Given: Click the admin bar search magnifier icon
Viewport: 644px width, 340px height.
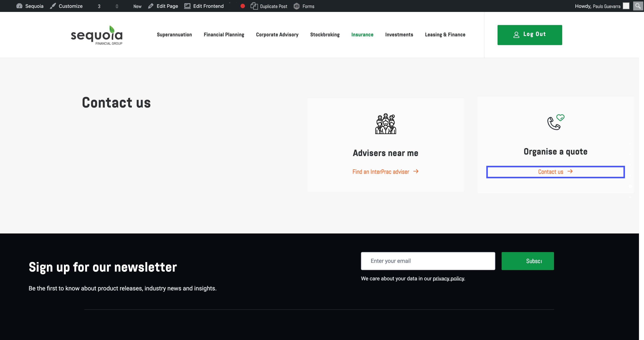Looking at the screenshot, I should click(x=638, y=6).
